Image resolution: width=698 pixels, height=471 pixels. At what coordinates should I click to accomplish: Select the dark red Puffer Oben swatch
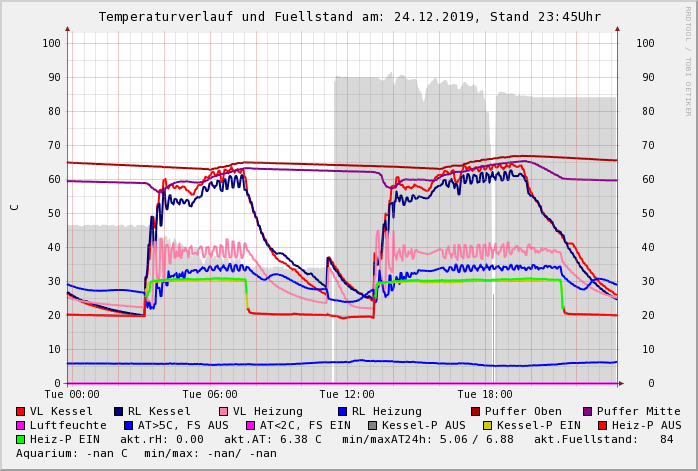click(x=476, y=411)
